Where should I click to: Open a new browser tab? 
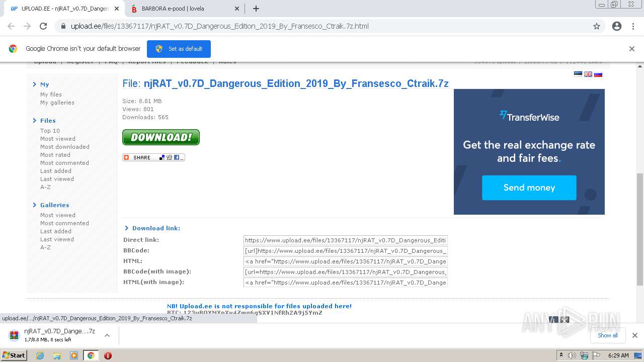(x=256, y=9)
